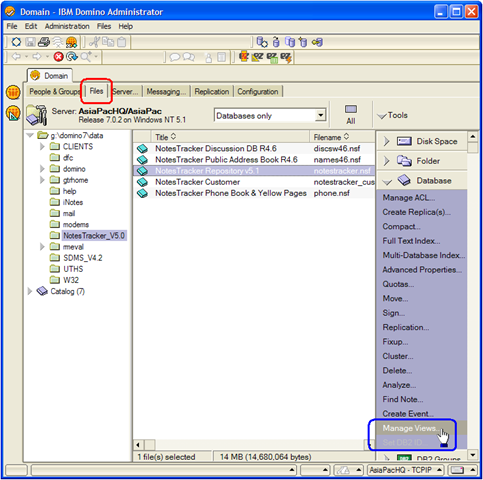
Task: Click the NotesTracker Customer database icon
Action: coord(142,182)
